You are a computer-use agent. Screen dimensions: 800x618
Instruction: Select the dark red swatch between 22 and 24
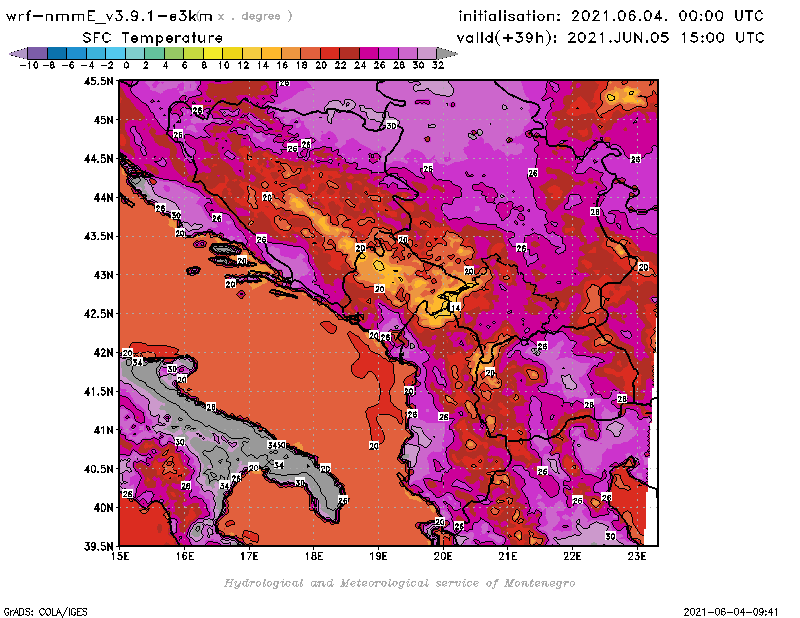[349, 53]
